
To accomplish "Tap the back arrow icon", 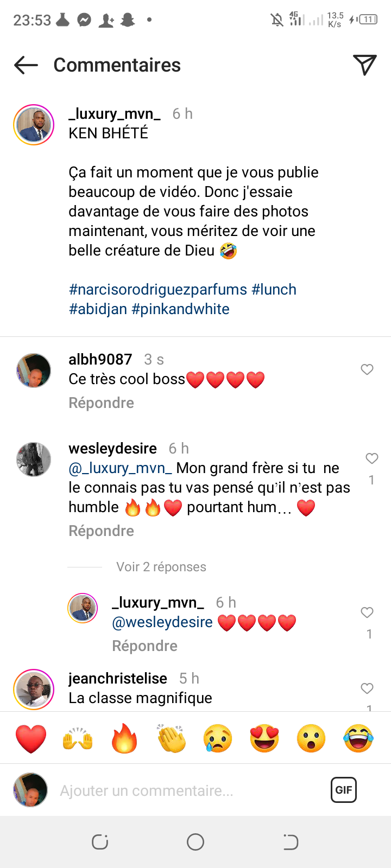I will pos(26,65).
